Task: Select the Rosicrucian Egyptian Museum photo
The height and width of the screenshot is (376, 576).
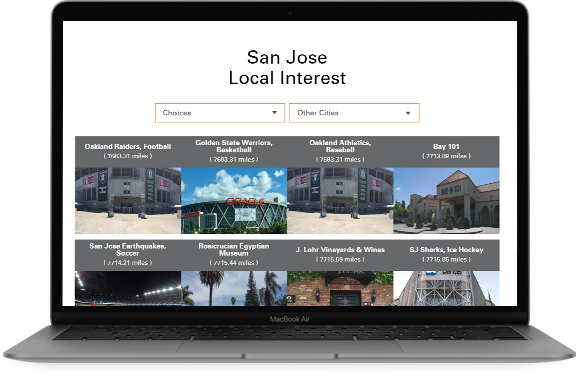Action: pos(234,288)
